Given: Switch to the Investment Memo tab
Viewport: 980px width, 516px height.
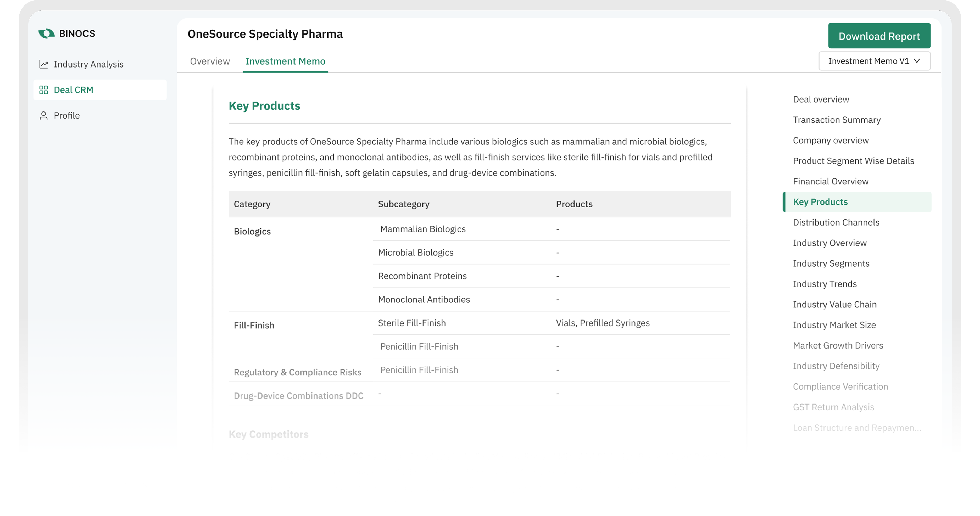Looking at the screenshot, I should (x=285, y=61).
